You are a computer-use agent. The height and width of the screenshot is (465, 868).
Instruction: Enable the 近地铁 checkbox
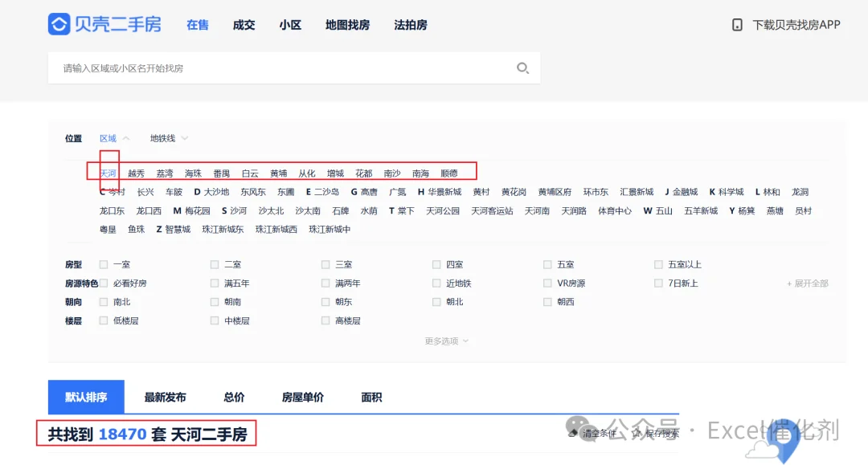(x=436, y=283)
